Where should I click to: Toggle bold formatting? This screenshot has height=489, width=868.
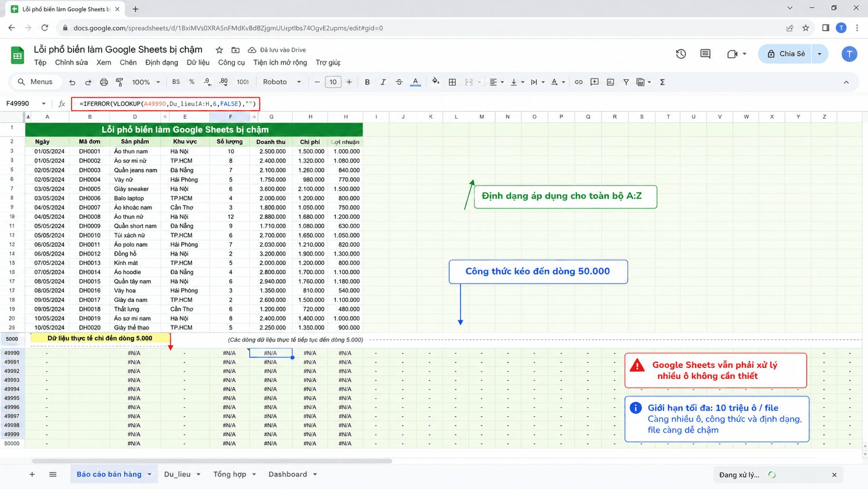tap(367, 82)
